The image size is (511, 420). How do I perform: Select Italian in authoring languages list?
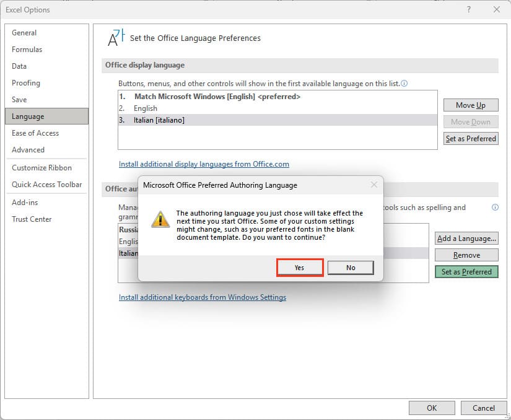coord(128,253)
